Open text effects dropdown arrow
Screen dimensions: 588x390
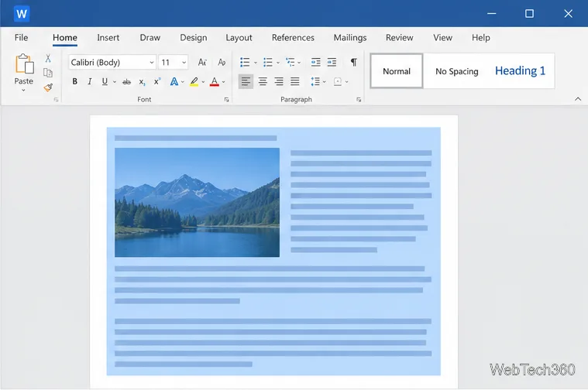(183, 82)
